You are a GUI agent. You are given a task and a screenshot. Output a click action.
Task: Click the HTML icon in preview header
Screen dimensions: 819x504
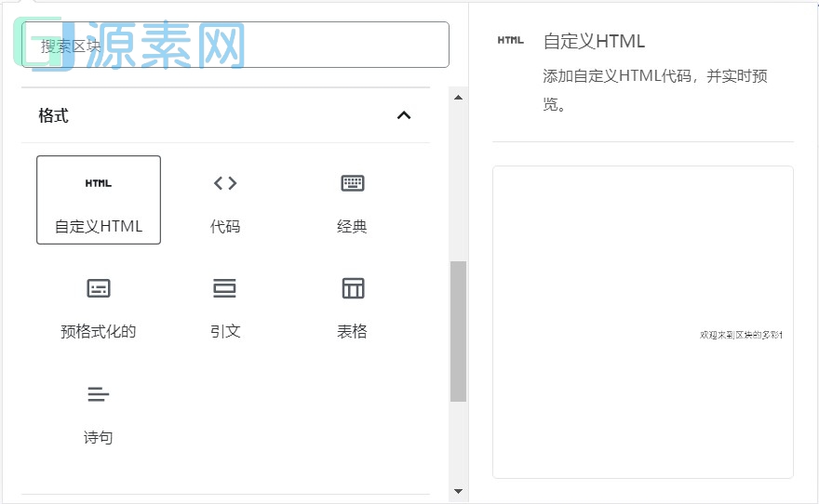coord(510,40)
